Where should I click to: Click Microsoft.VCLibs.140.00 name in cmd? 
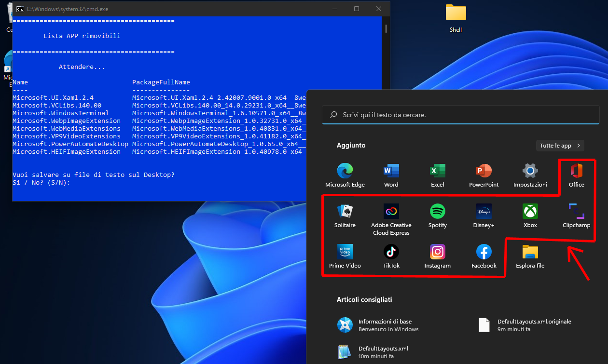[57, 106]
